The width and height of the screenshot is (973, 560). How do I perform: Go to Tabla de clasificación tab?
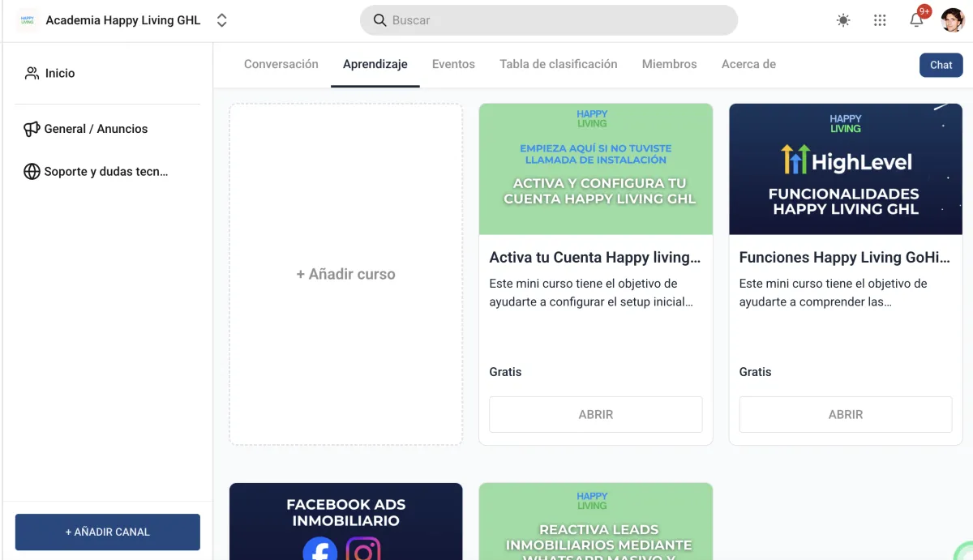click(559, 64)
